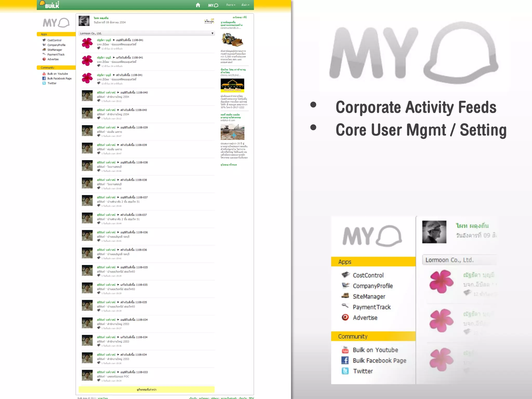Viewport: 532px width, 399px height.
Task: Click the company signature logo right of the feed header
Action: point(209,21)
